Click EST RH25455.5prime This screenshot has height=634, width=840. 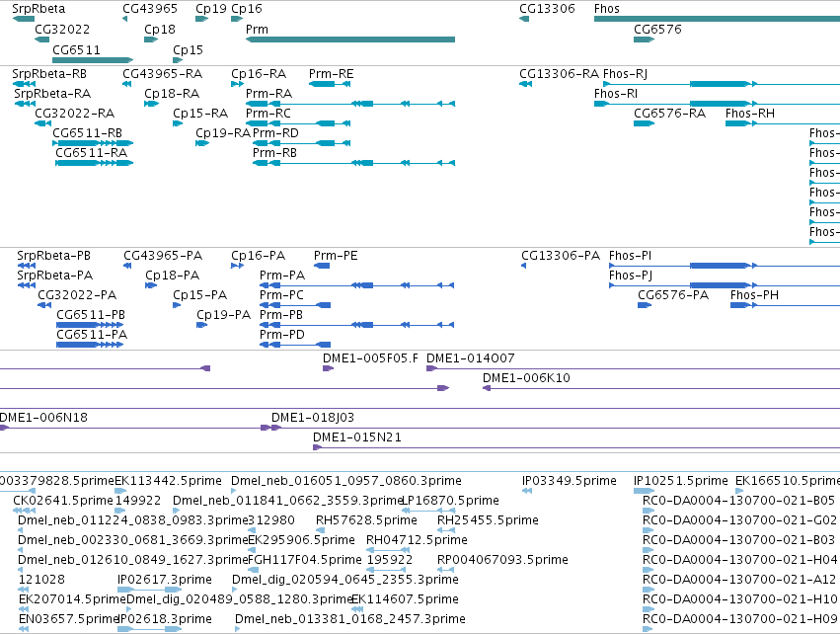click(x=488, y=520)
